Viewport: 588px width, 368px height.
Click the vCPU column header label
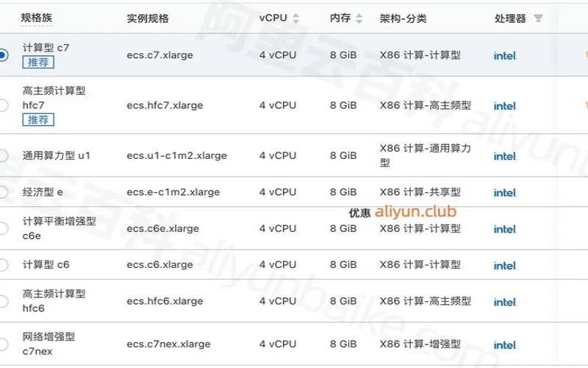(273, 18)
